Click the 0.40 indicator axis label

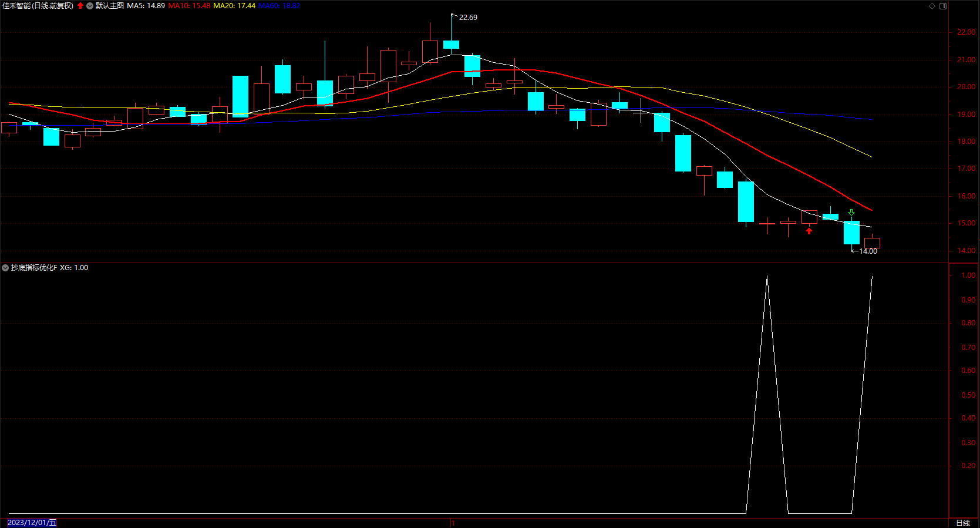point(968,418)
